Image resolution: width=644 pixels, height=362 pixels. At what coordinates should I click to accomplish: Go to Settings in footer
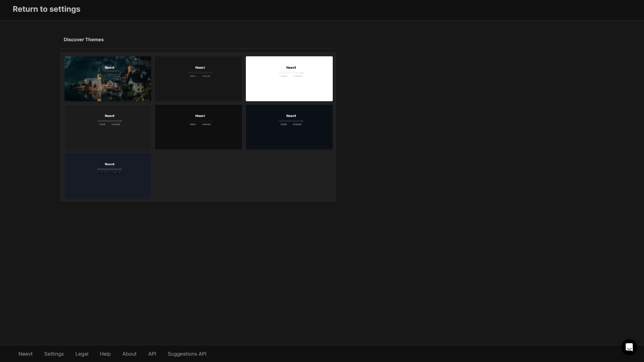tap(54, 354)
